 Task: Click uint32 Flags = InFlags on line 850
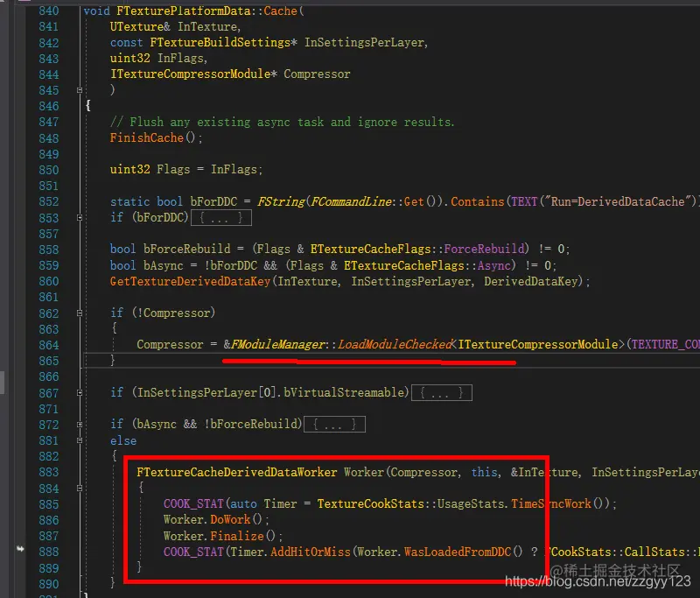point(186,170)
